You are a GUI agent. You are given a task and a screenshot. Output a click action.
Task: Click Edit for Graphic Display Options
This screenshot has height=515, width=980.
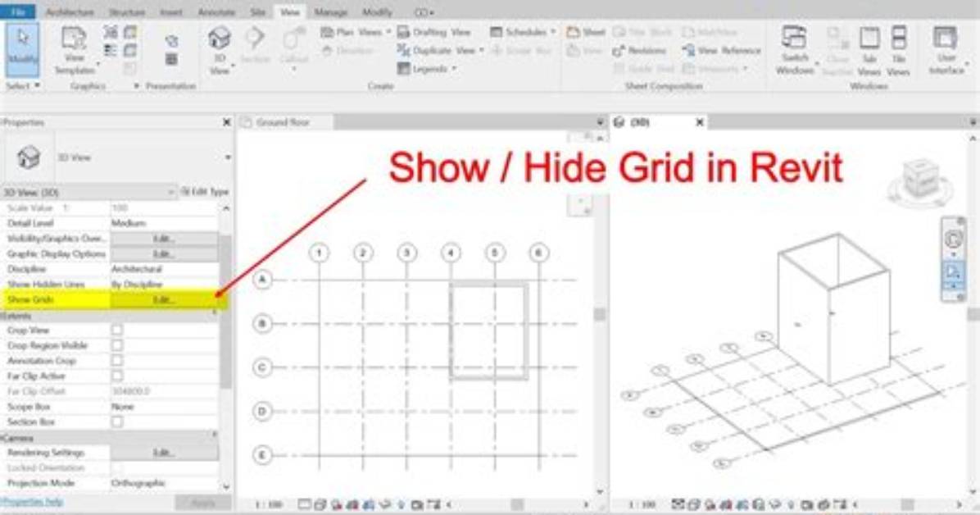click(165, 254)
